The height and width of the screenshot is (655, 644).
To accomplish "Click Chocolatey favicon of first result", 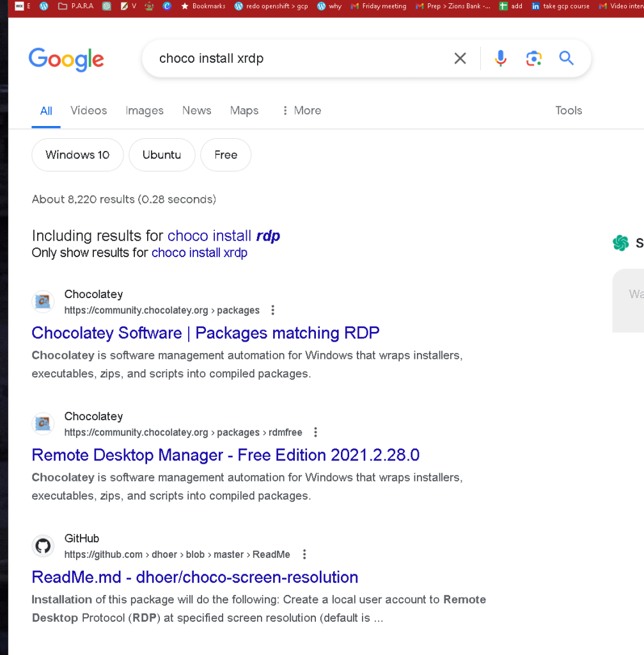I will coord(43,301).
